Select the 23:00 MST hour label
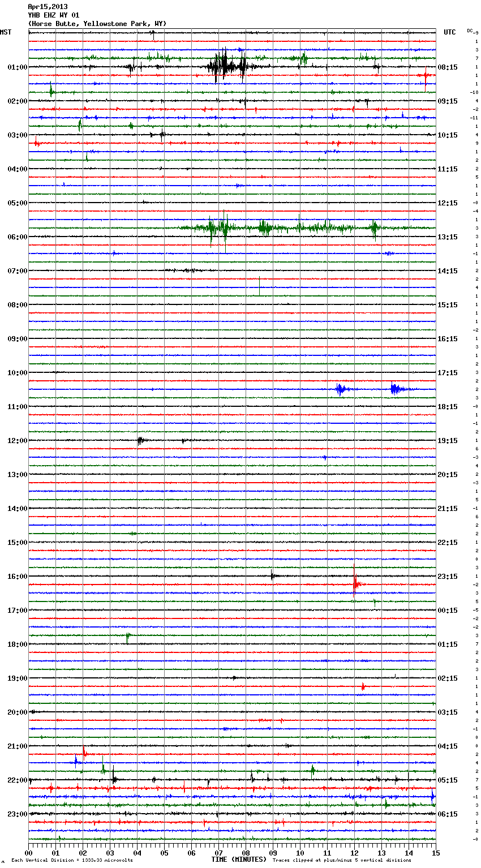The height and width of the screenshot is (868, 481). pyautogui.click(x=18, y=814)
